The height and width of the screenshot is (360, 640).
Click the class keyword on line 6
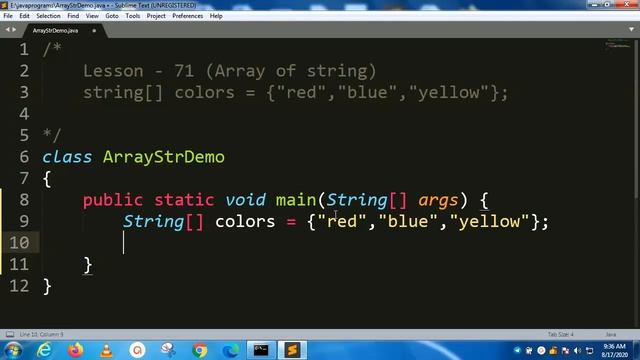point(67,157)
